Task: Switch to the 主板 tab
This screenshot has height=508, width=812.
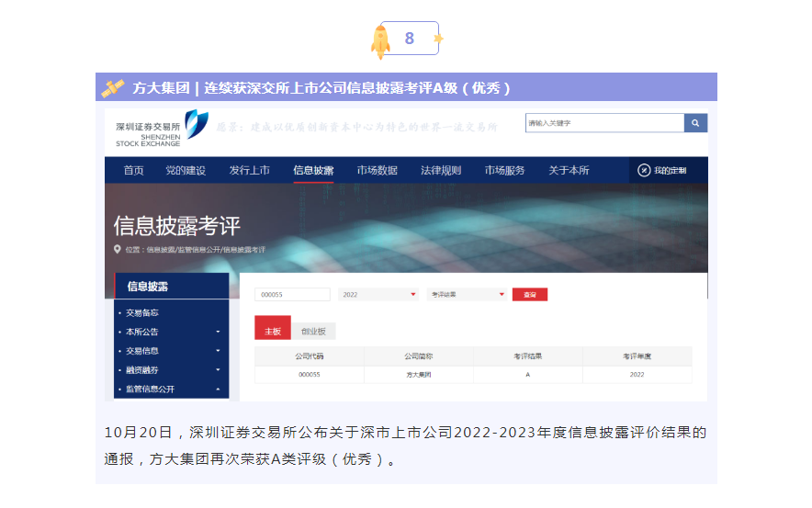Action: click(x=273, y=328)
